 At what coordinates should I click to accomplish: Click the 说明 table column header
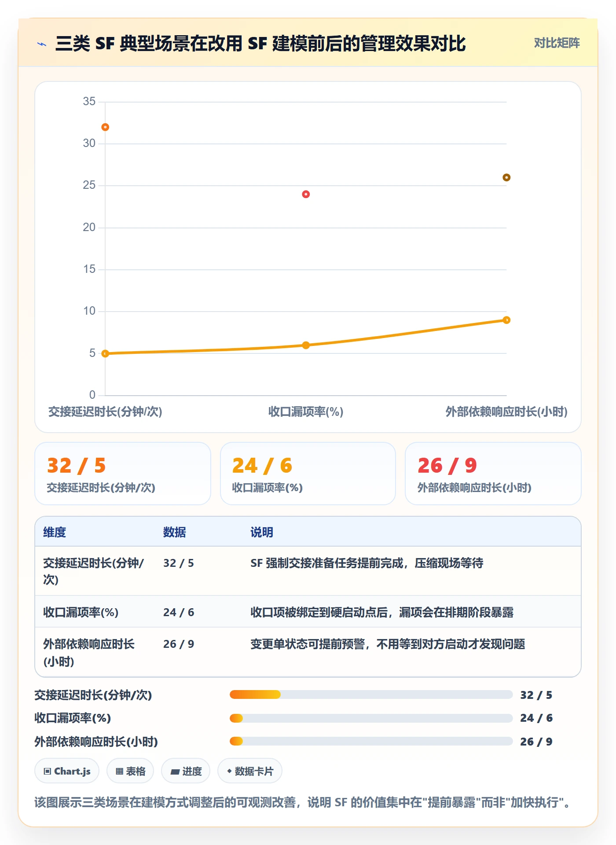[262, 532]
